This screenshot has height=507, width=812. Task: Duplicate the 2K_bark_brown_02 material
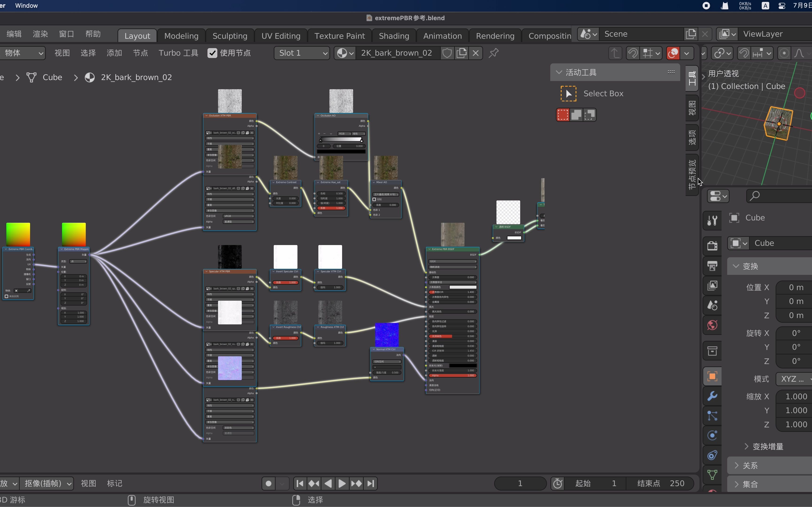pos(462,53)
